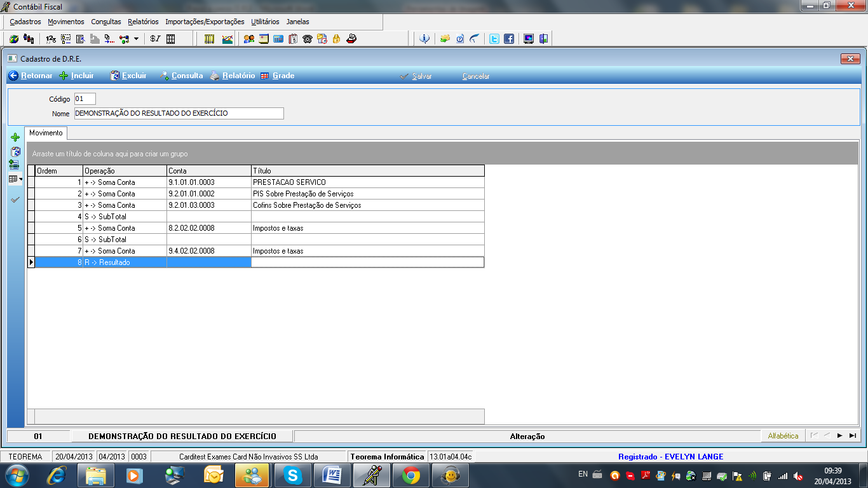
Task: Click the green plus icon in left sidebar
Action: 16,137
